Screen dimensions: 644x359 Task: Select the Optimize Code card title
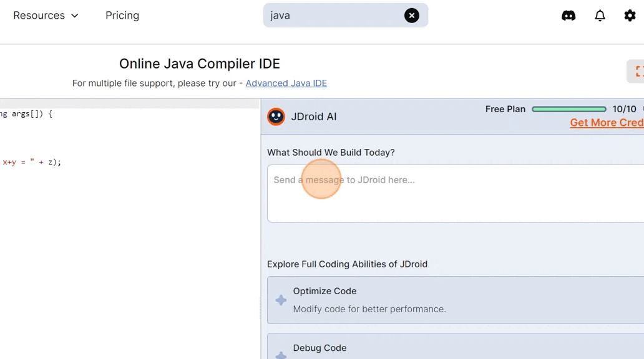click(324, 291)
